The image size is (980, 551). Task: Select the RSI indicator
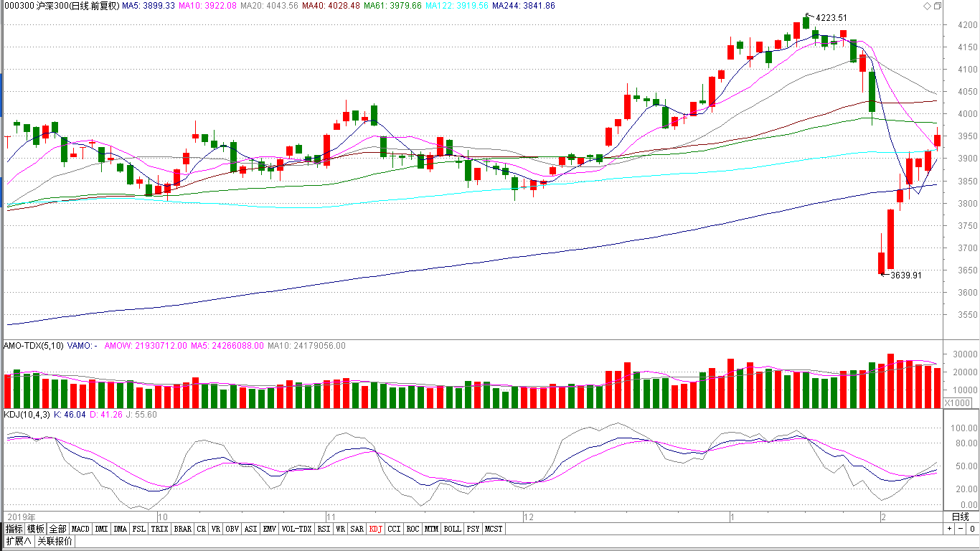[x=324, y=529]
